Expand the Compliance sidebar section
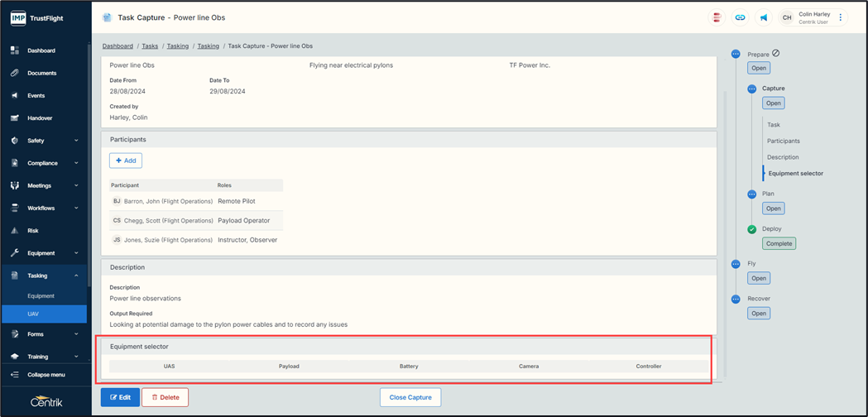The image size is (868, 417). tap(76, 163)
